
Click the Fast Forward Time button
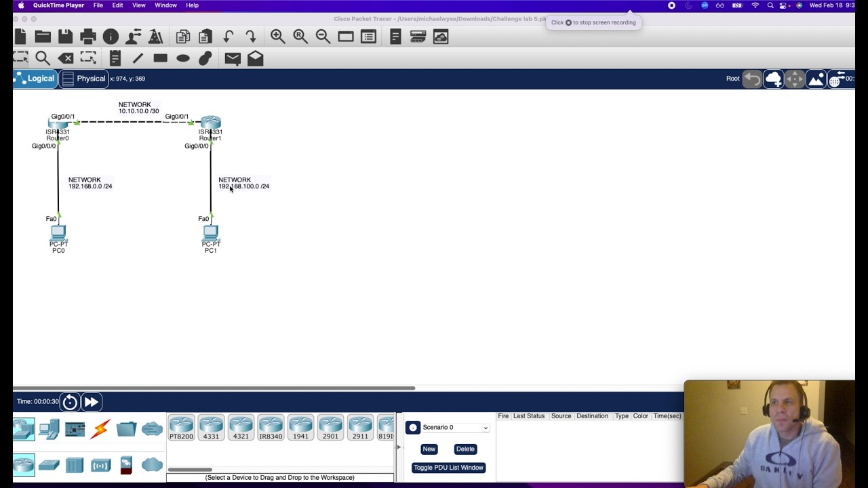tap(91, 402)
